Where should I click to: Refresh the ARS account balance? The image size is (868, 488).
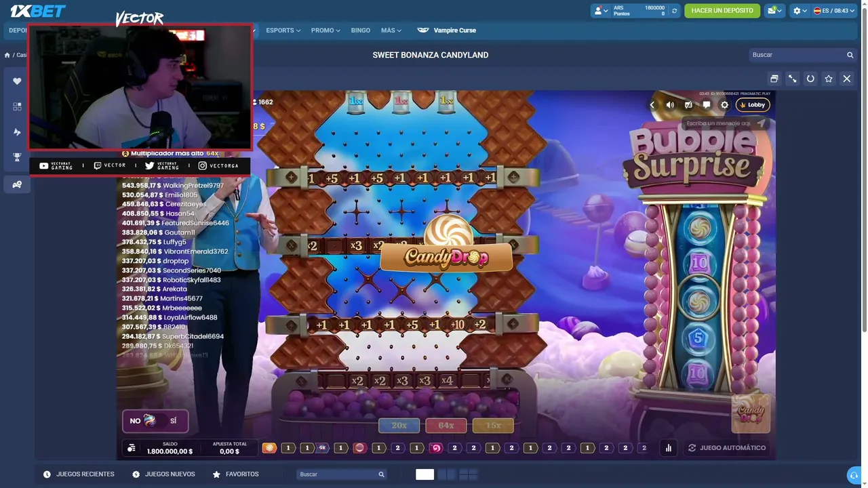tap(674, 11)
